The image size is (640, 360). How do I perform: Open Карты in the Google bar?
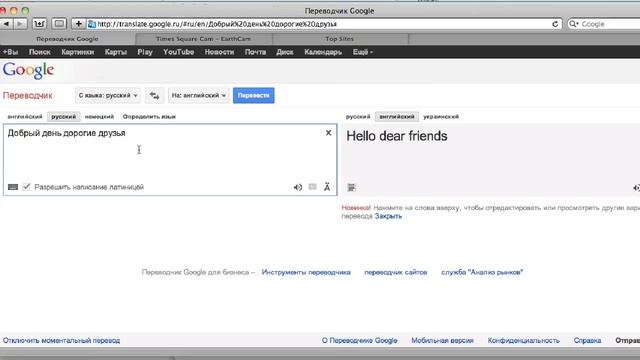116,52
